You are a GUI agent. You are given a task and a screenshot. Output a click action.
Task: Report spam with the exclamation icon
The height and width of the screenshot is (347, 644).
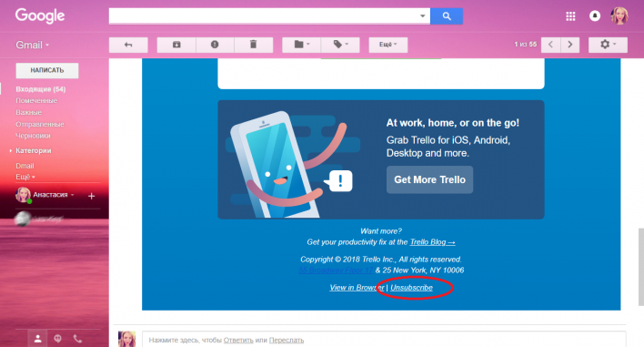coord(215,45)
